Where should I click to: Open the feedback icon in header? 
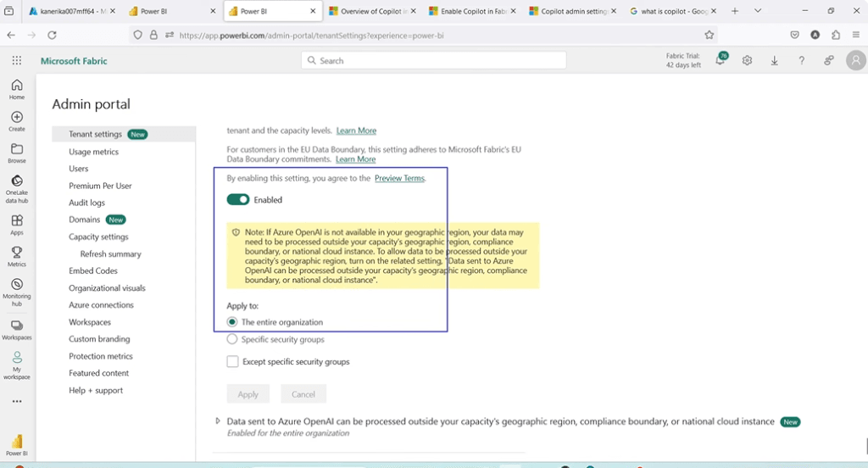pos(828,60)
